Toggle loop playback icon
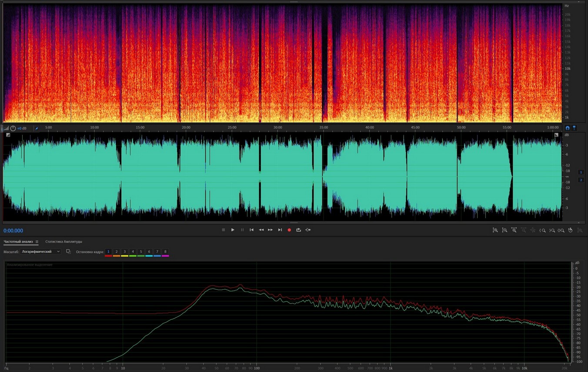 pos(298,230)
